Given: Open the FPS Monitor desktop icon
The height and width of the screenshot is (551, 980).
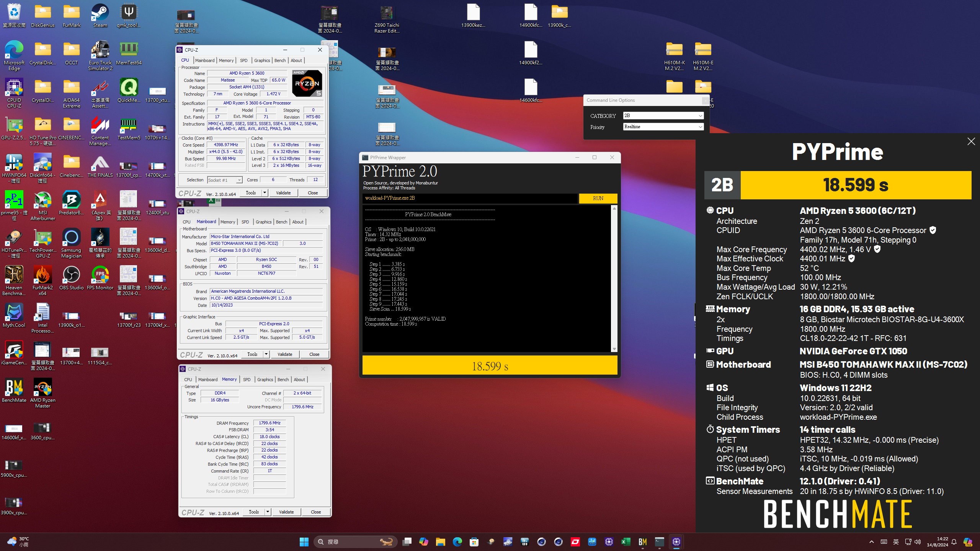Looking at the screenshot, I should point(100,278).
